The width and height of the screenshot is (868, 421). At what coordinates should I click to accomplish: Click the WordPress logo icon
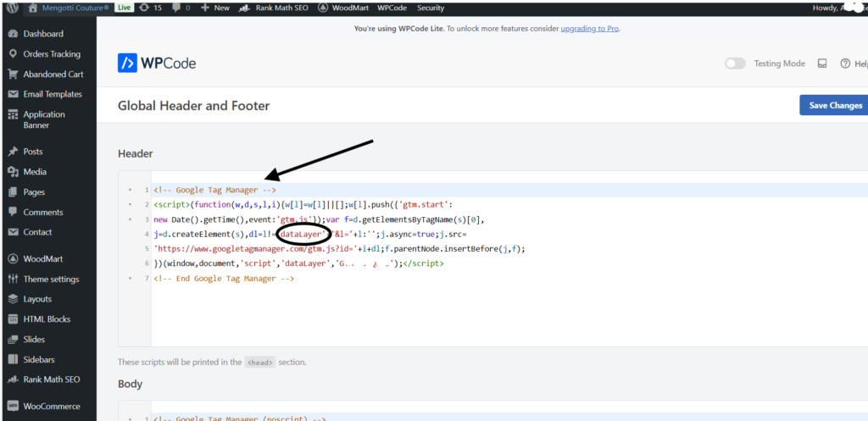click(14, 8)
